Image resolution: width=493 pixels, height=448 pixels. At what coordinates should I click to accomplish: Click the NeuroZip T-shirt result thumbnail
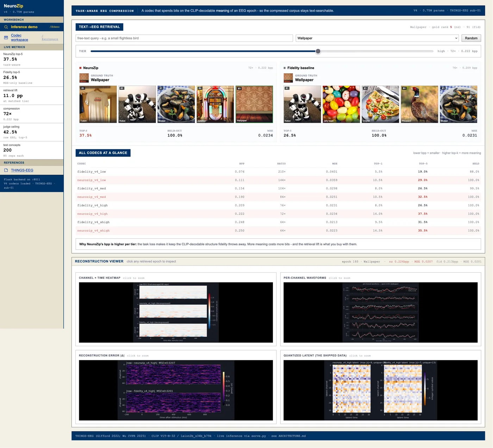[98, 104]
